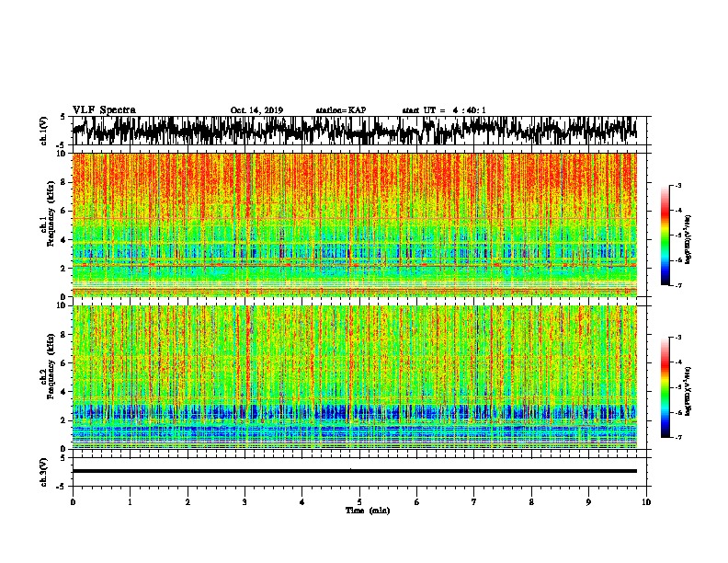Click time axis tick label '9'

(588, 502)
